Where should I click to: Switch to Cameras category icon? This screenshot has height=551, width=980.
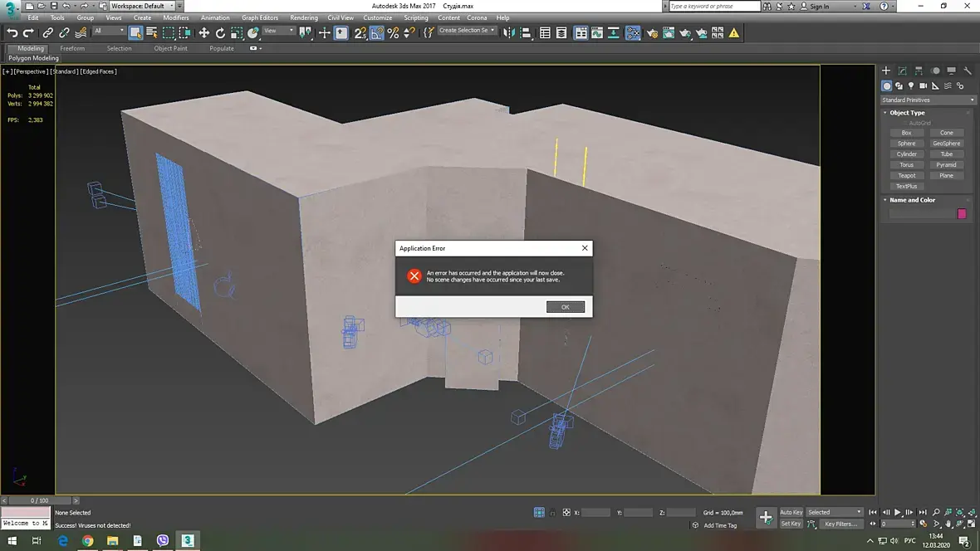pyautogui.click(x=923, y=85)
